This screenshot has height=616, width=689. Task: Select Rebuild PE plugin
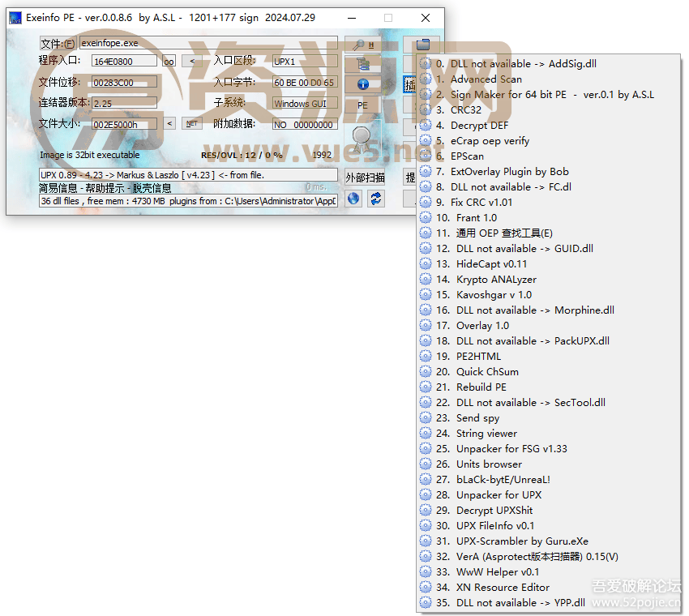point(548,387)
